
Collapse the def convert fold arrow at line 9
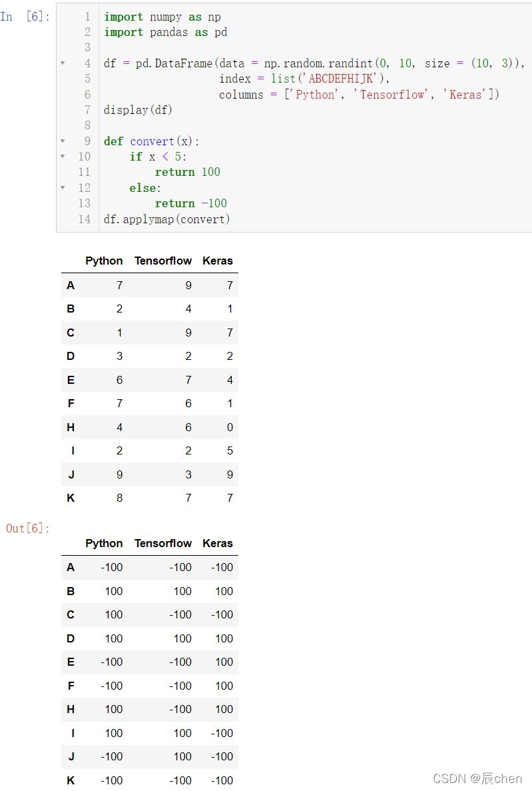tap(63, 141)
